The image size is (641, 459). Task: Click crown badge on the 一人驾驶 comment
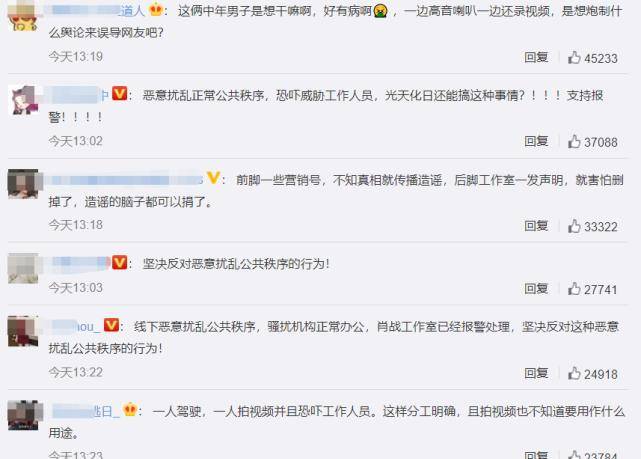130,409
